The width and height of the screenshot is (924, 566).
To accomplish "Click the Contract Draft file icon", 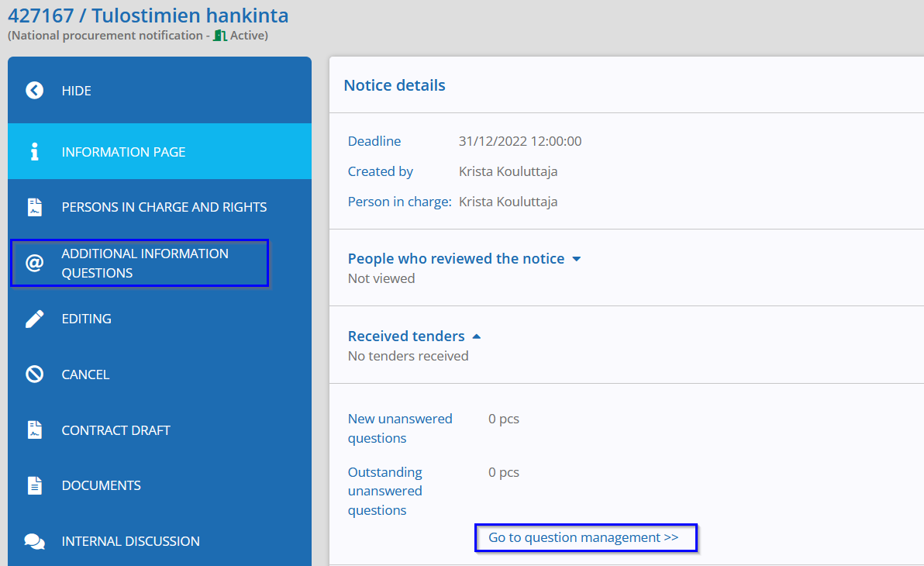I will (35, 430).
